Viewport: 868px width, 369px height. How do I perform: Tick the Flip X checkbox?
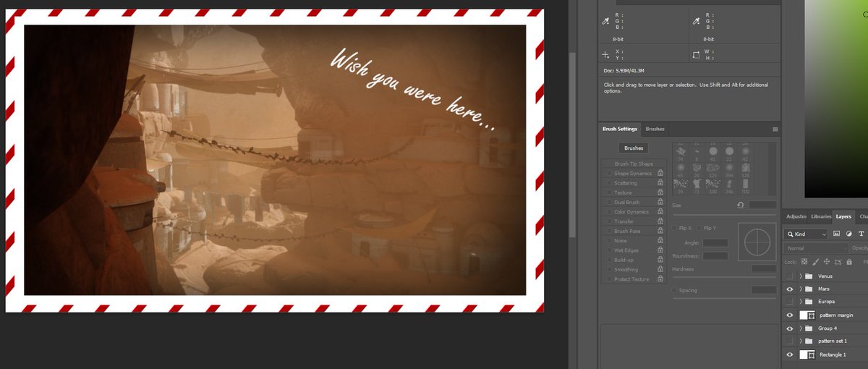[676, 228]
